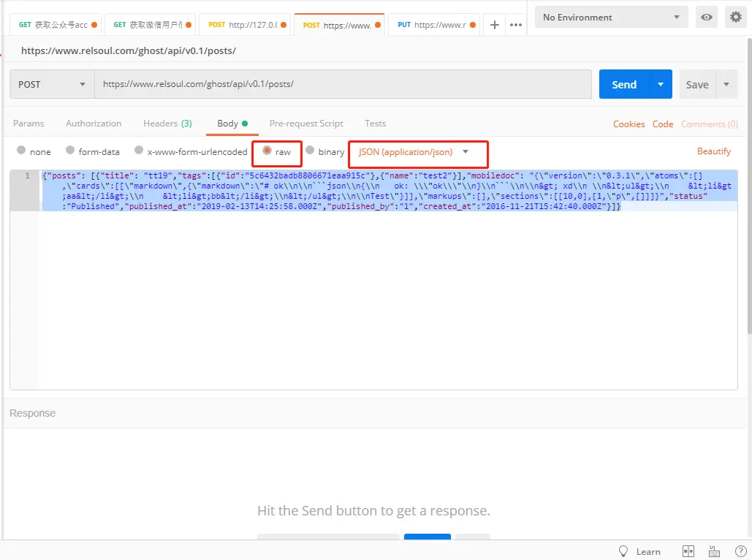The height and width of the screenshot is (560, 752).
Task: Open the Pre-request Script tab
Action: pos(306,124)
